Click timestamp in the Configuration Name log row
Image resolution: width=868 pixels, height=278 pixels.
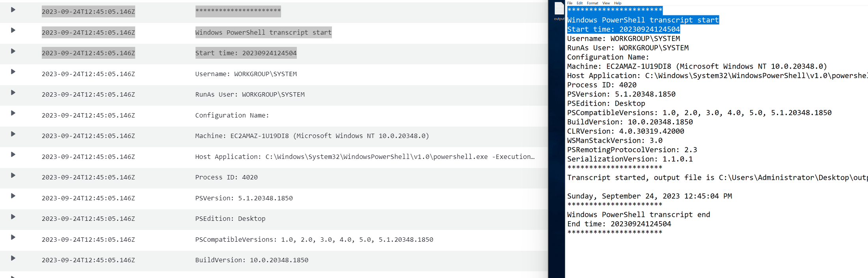[x=88, y=115]
